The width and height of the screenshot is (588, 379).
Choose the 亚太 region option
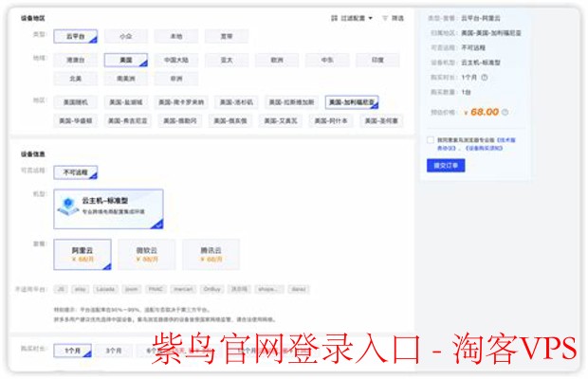(227, 60)
